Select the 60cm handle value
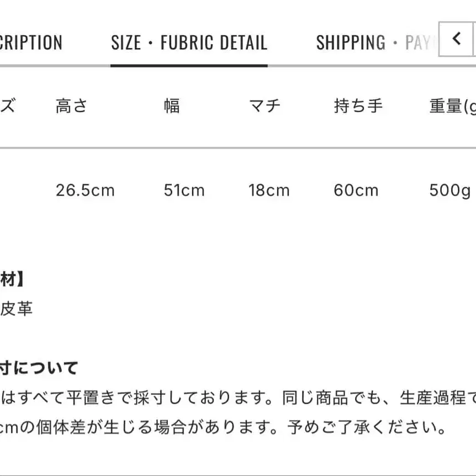 pos(356,191)
